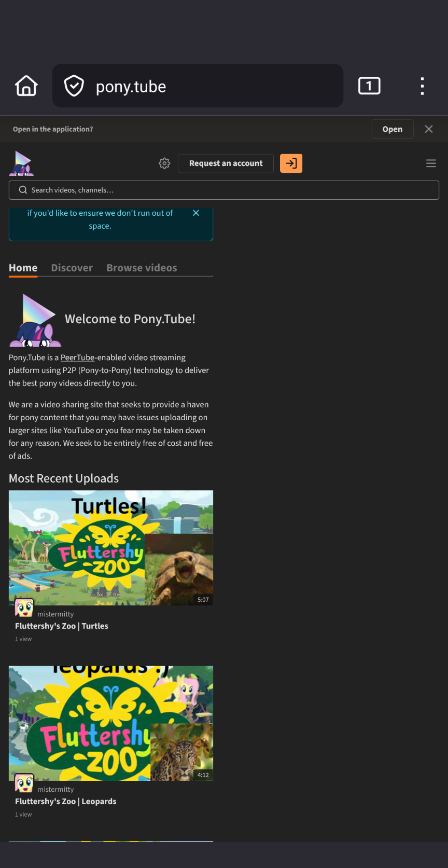Open the hamburger menu
Viewport: 448px width, 868px height.
click(x=431, y=163)
